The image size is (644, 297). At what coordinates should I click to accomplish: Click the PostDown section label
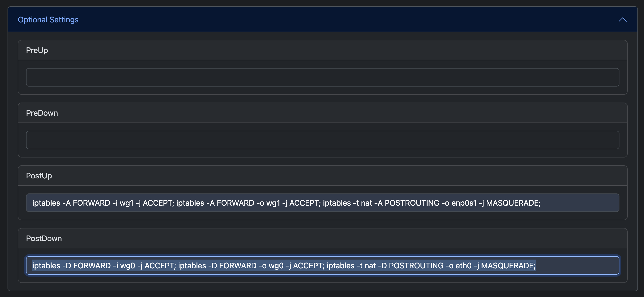(x=44, y=238)
